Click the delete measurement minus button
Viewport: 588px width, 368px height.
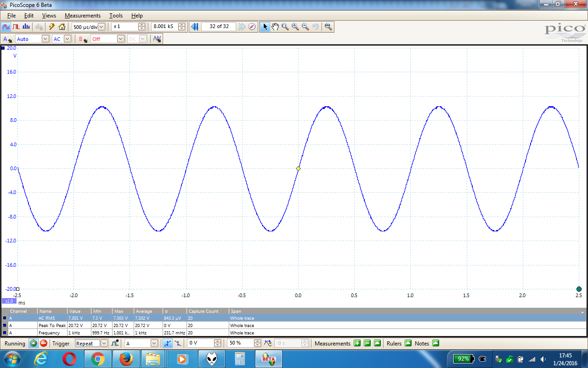click(367, 343)
